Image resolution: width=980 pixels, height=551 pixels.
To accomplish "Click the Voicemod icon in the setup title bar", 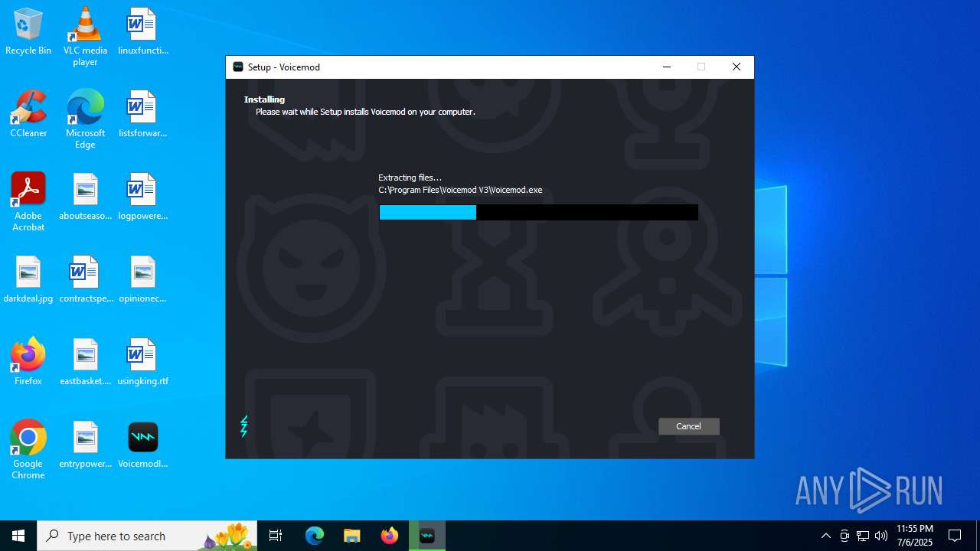I will coord(238,67).
